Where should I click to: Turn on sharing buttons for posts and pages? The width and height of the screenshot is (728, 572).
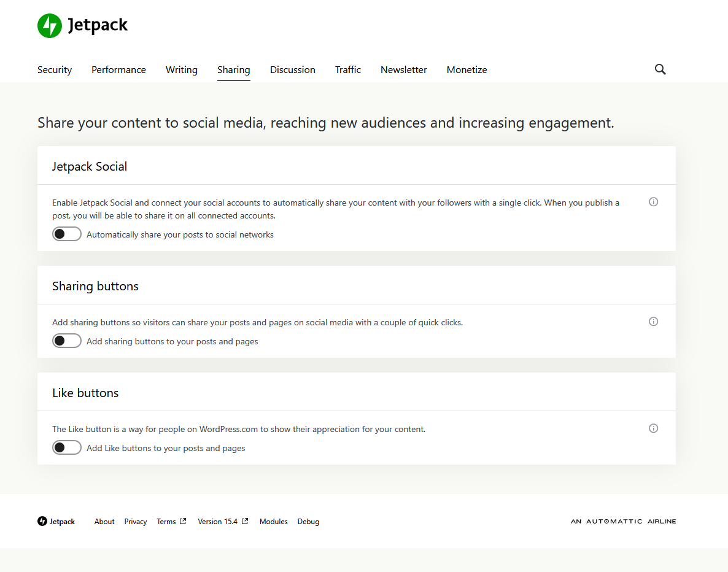pos(67,341)
